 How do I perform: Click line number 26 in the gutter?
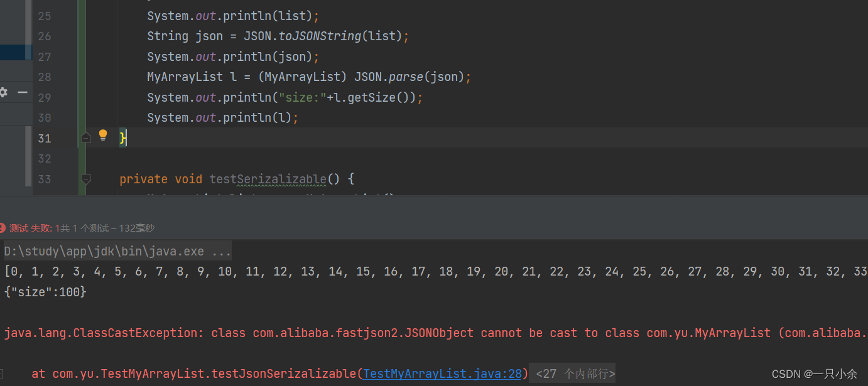(x=45, y=36)
